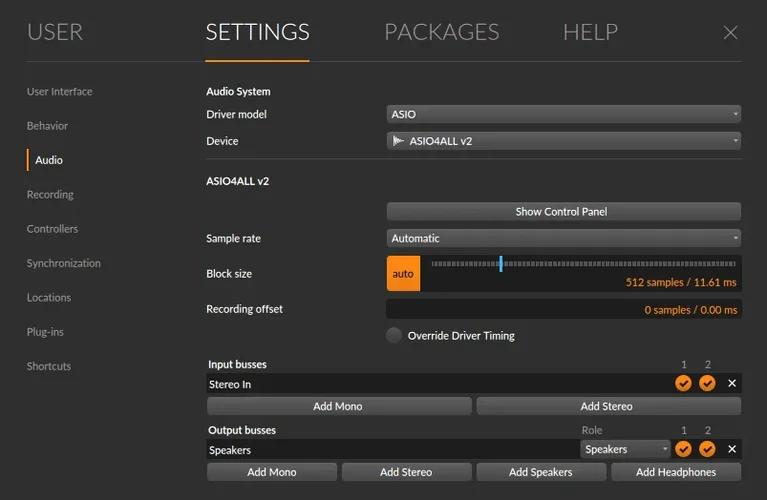Toggle channel 2 for Stereo In bus
Viewport: 767px width, 500px height.
pyautogui.click(x=708, y=383)
